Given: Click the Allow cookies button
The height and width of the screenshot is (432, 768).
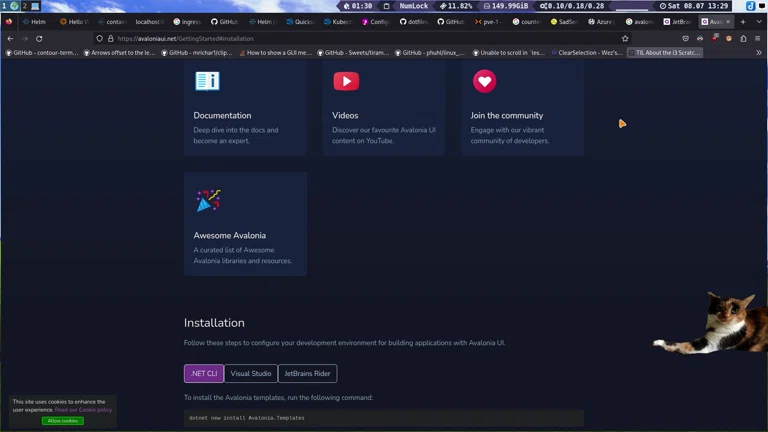Looking at the screenshot, I should coord(63,421).
